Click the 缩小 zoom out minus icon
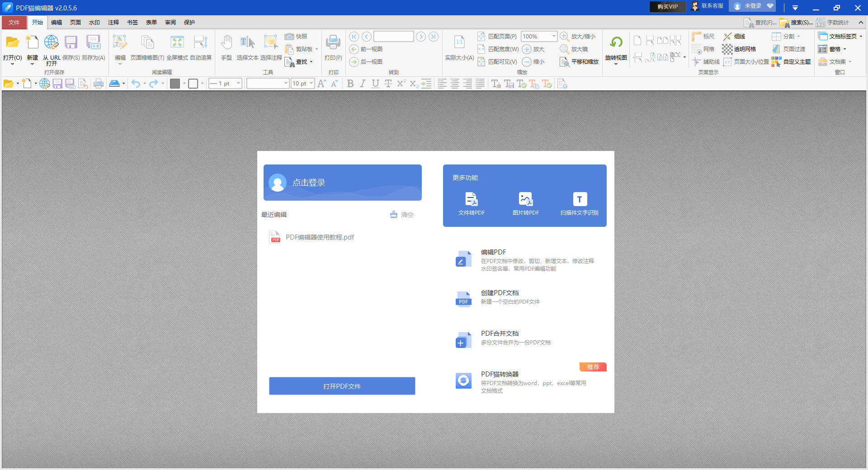 [x=527, y=61]
